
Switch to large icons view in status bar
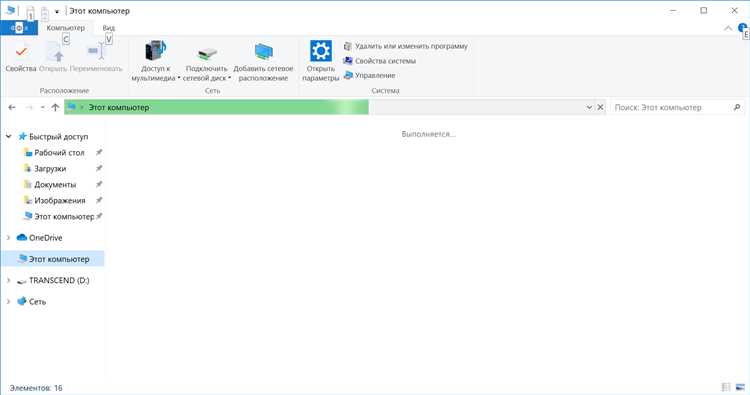pos(740,387)
